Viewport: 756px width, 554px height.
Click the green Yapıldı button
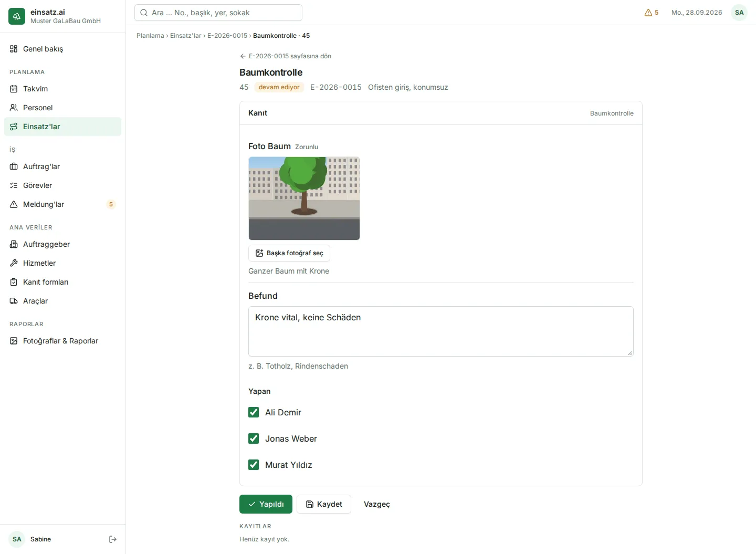pos(266,504)
